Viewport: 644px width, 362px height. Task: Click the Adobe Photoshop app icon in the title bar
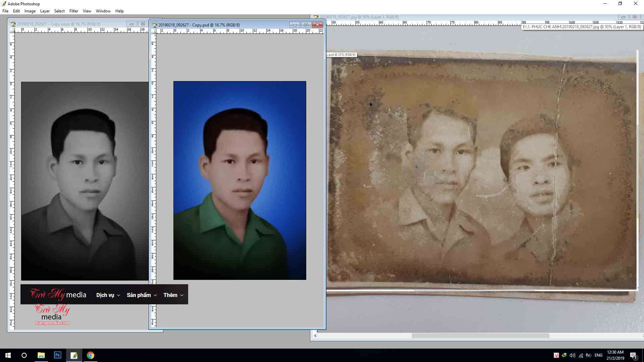pyautogui.click(x=4, y=4)
